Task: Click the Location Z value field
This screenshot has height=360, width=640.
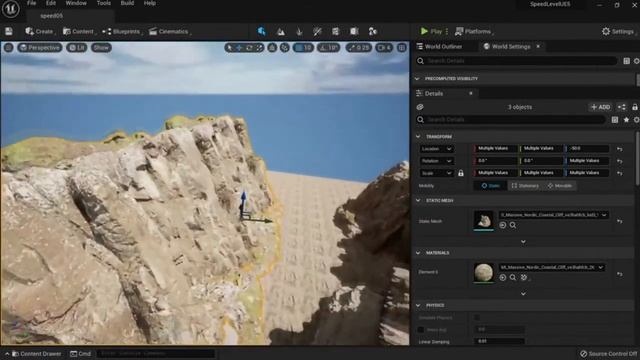Action: click(587, 149)
